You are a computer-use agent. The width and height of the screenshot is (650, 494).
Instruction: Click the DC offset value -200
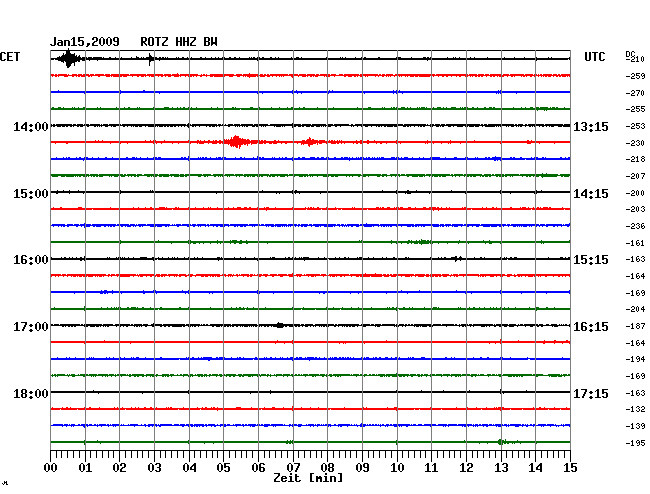point(635,193)
